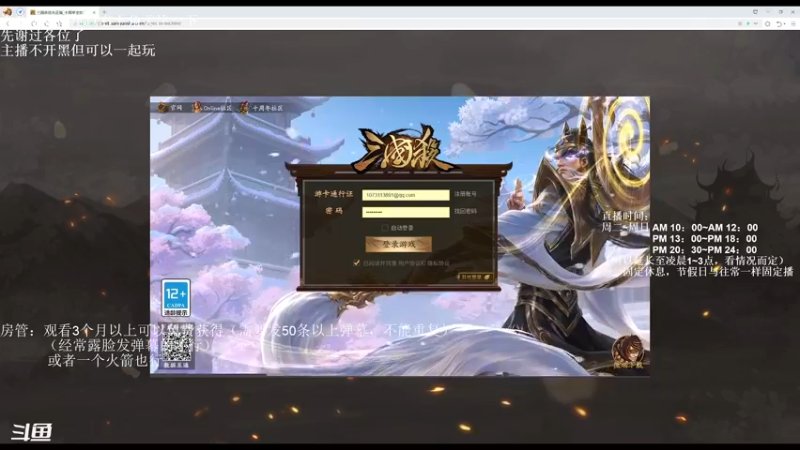Click the round character badge bottom-right of game
This screenshot has width=800, height=450.
click(628, 352)
